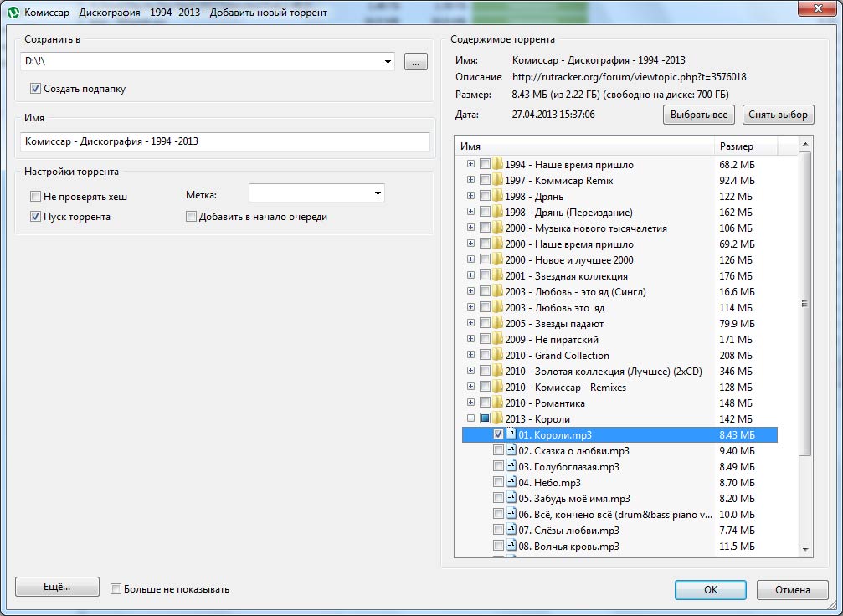Click scroll up arrow of file list
This screenshot has height=616, width=843.
click(804, 143)
